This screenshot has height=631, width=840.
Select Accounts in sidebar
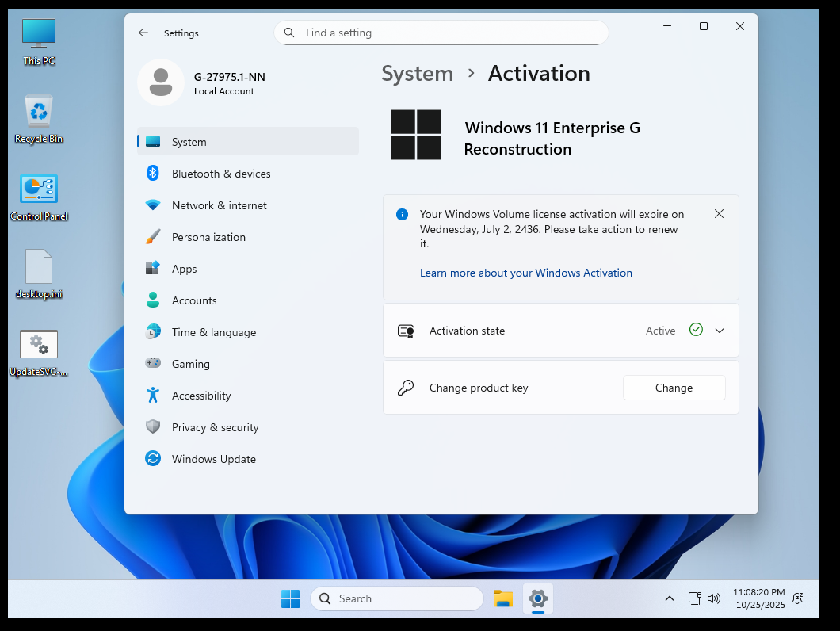pos(248,300)
